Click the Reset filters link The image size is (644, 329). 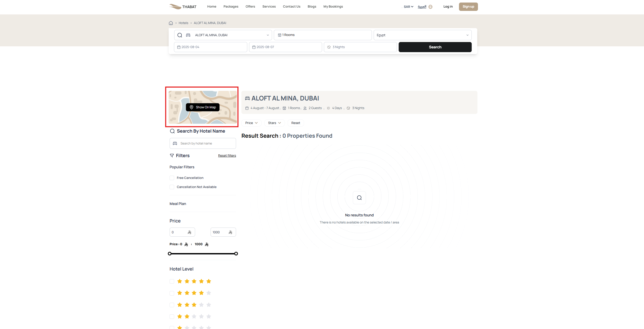click(227, 156)
